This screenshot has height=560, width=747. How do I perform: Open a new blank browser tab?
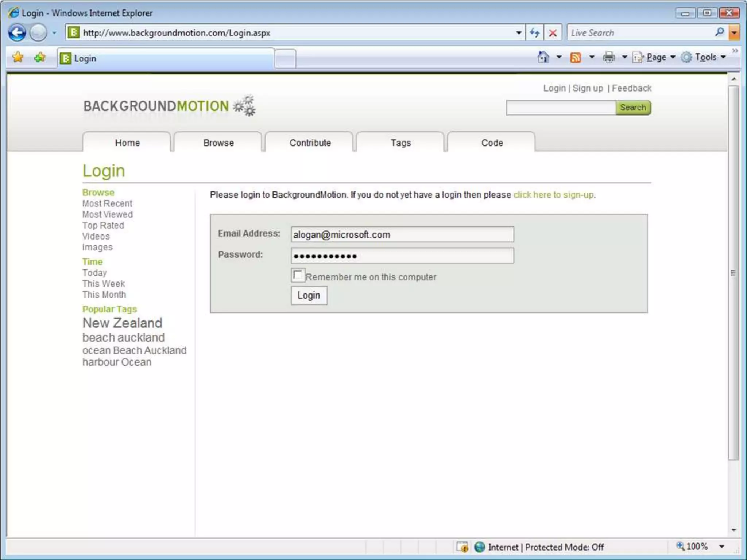(285, 58)
